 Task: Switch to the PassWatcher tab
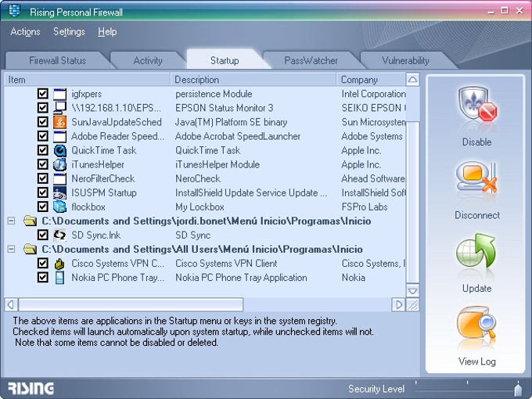[311, 61]
